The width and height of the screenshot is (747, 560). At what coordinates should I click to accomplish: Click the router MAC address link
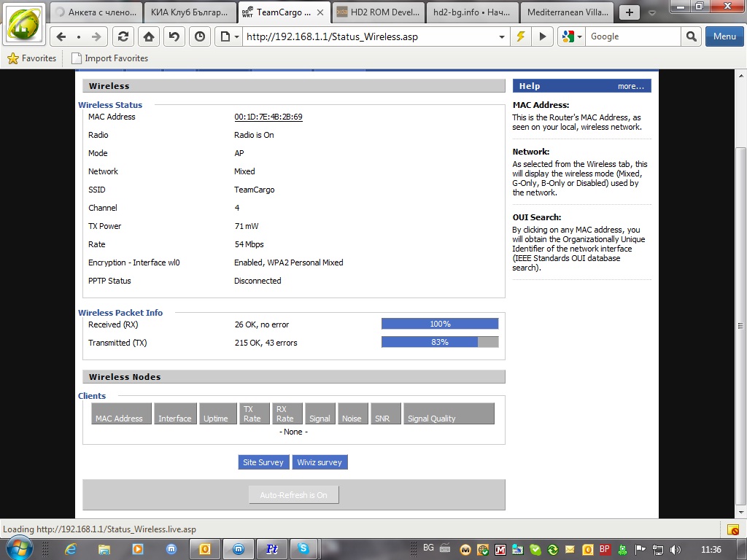click(x=268, y=117)
